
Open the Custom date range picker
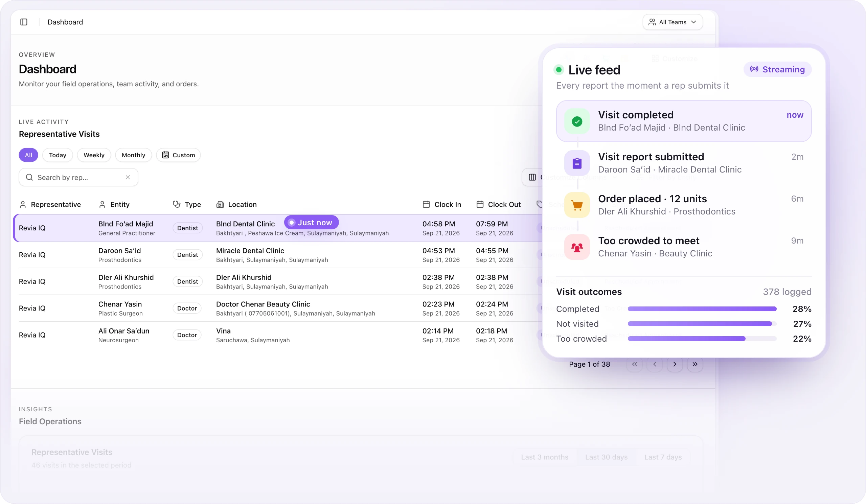click(178, 155)
